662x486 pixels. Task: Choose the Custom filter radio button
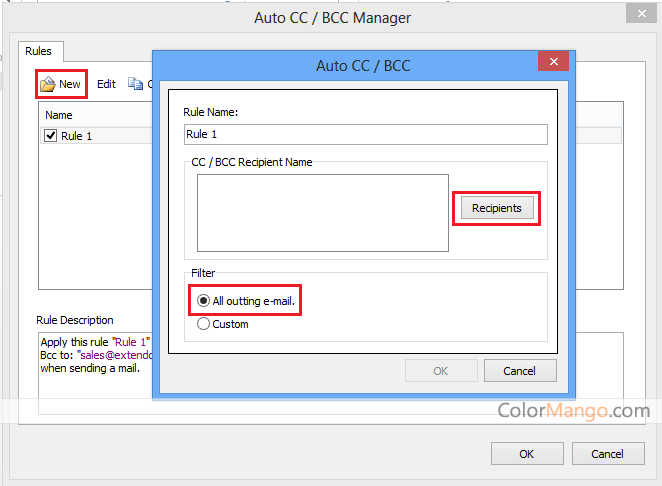point(204,324)
